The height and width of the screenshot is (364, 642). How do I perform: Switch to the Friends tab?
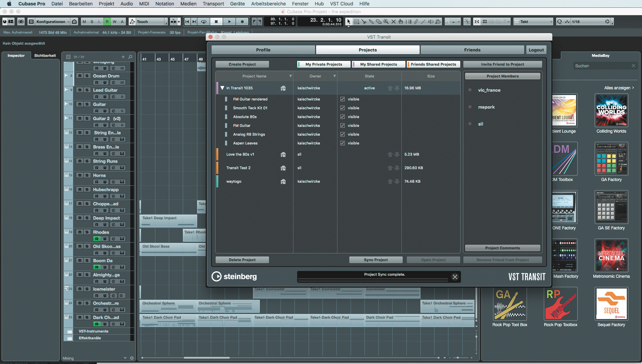472,50
